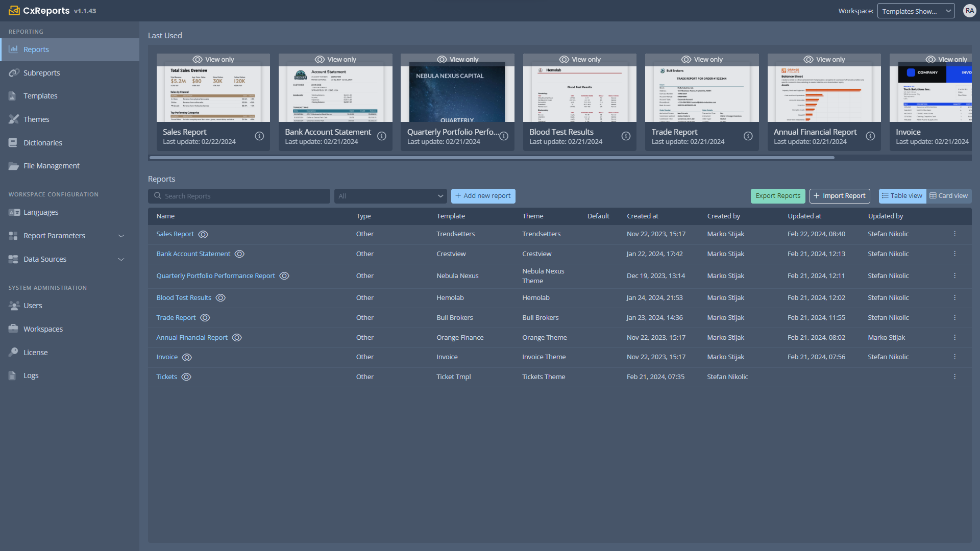This screenshot has height=551, width=980.
Task: Expand the Report Parameters section
Action: pos(121,236)
